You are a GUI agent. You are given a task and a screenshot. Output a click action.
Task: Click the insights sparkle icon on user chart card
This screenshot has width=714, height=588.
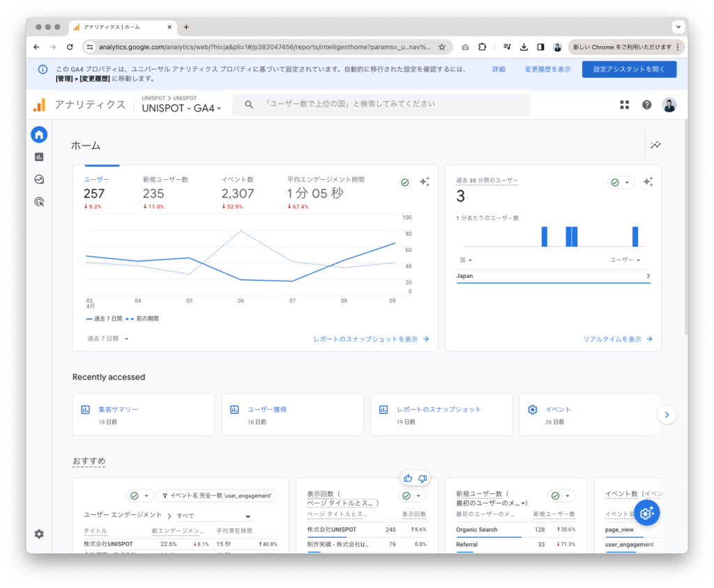click(425, 182)
